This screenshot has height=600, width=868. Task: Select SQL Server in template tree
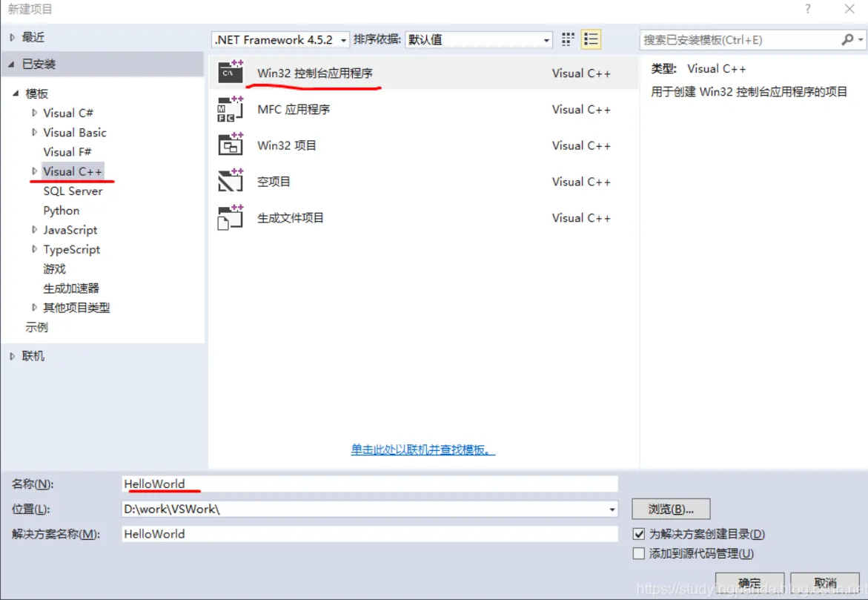(73, 191)
